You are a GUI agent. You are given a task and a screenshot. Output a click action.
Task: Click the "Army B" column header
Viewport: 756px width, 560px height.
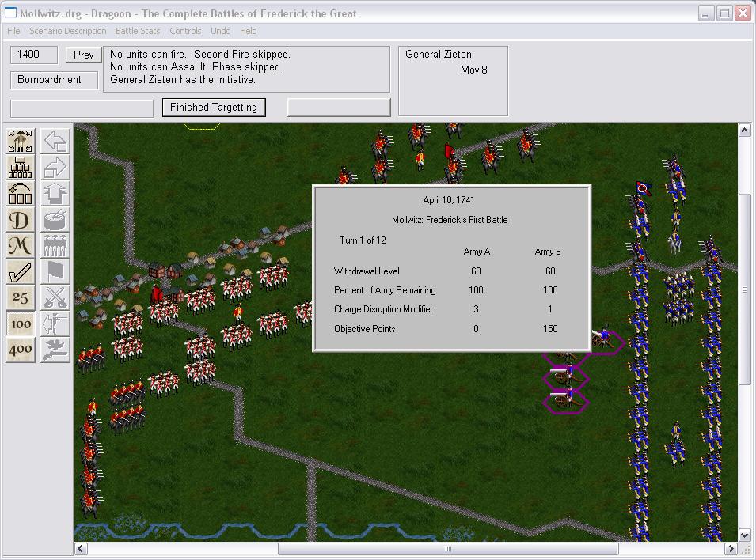click(548, 252)
